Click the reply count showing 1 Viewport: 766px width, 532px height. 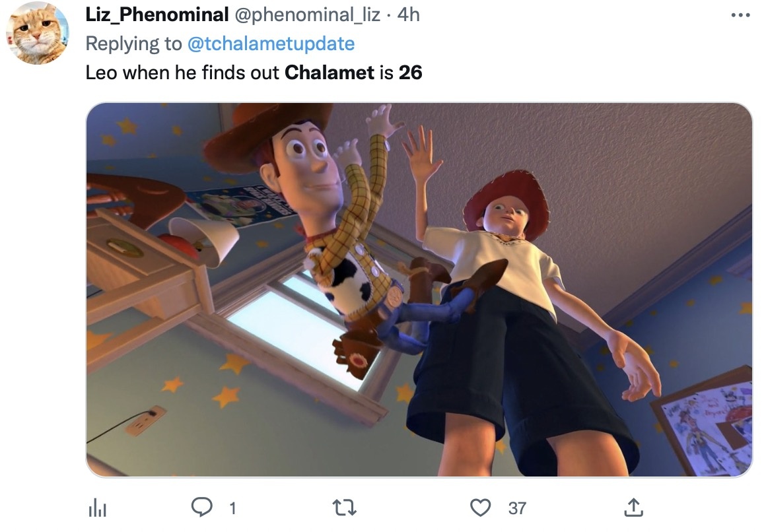(233, 508)
